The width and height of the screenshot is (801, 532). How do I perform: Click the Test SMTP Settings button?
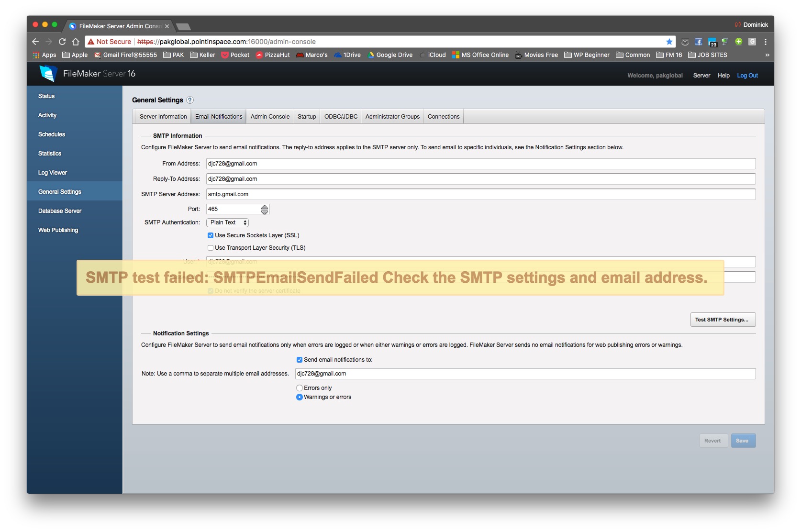coord(723,320)
